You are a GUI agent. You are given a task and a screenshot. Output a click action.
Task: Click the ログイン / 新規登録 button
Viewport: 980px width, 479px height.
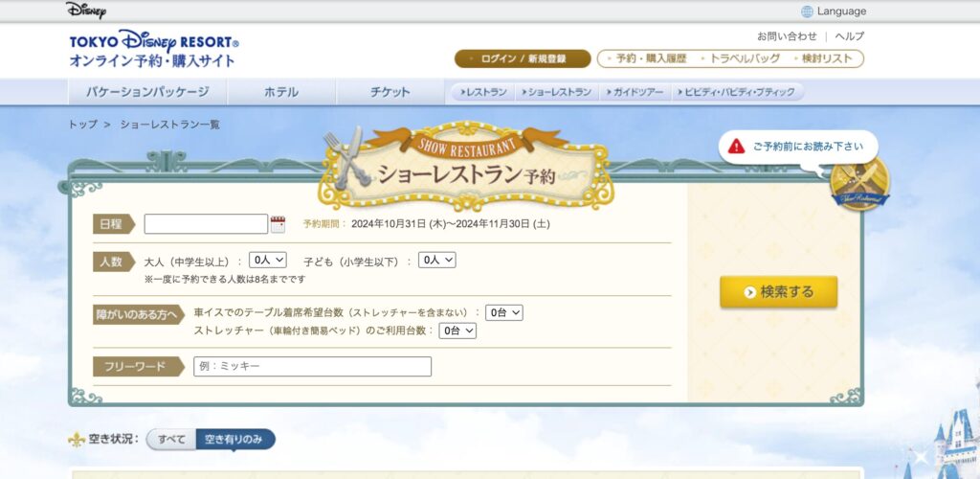[523, 58]
